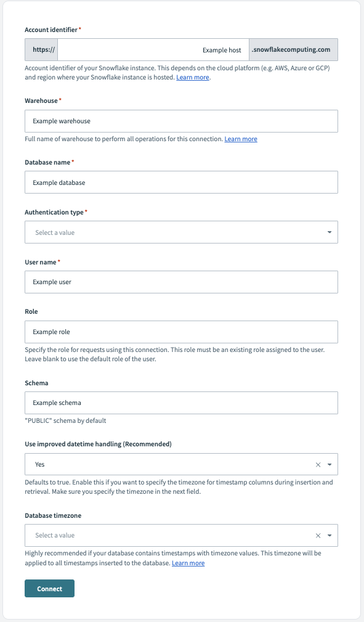Click the Authentication type dropdown arrow icon
Viewport: 364px width, 622px height.
click(330, 232)
